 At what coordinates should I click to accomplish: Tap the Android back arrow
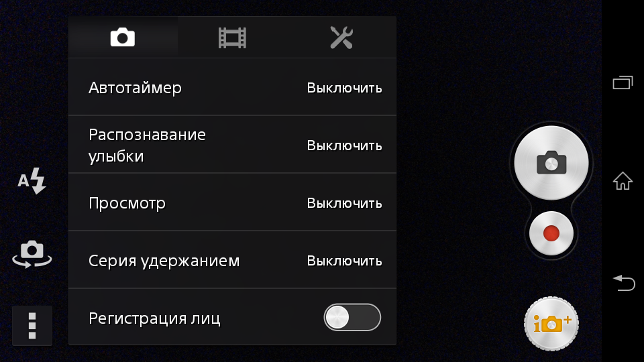tap(624, 283)
